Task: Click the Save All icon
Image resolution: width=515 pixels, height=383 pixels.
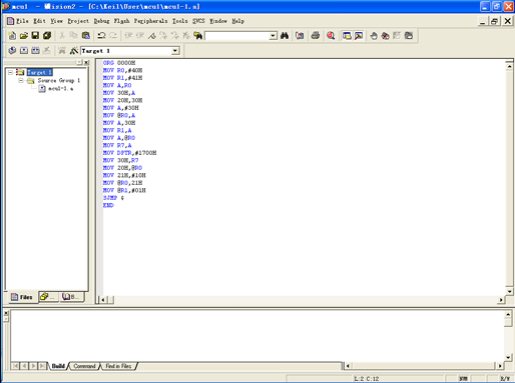Action: click(x=47, y=35)
